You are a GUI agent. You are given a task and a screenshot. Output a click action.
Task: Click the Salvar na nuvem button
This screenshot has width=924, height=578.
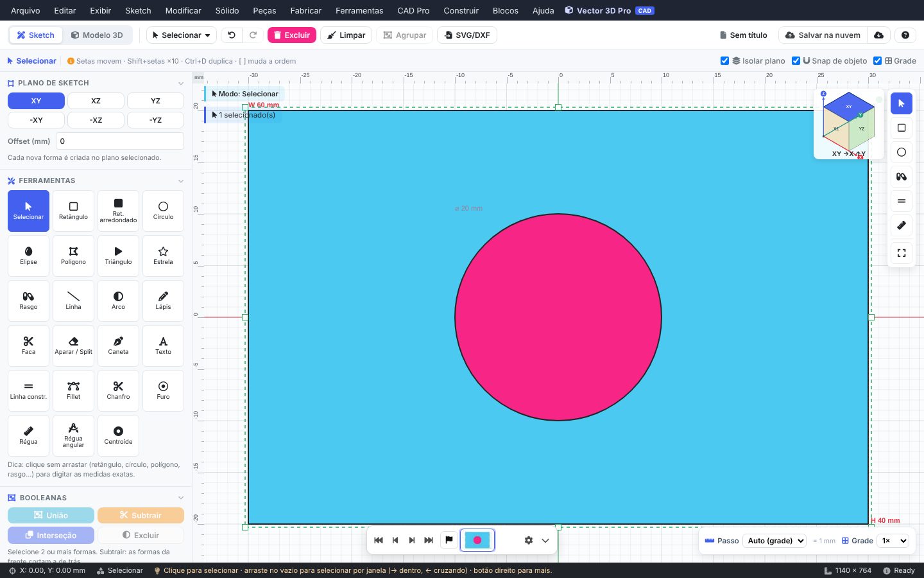click(x=823, y=35)
